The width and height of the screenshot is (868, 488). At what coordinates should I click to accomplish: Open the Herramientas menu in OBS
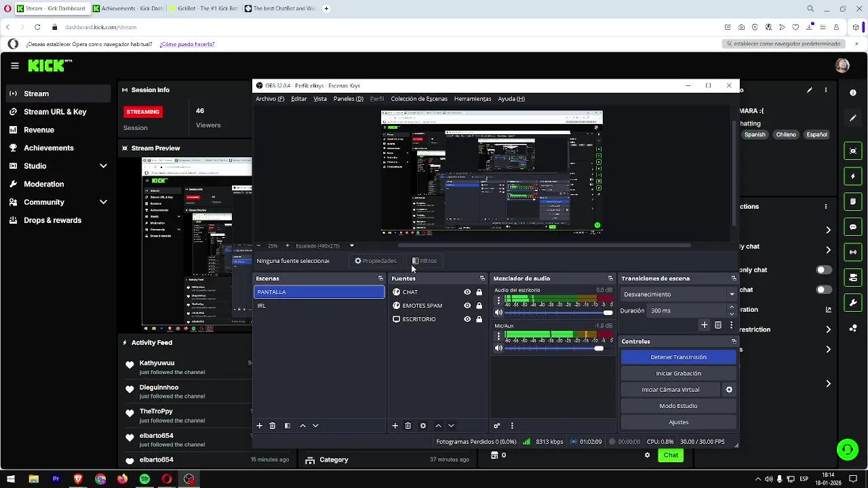[473, 99]
